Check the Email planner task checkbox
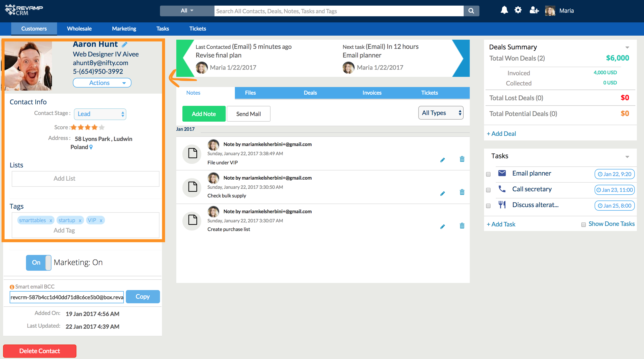The image size is (644, 359). tap(488, 174)
